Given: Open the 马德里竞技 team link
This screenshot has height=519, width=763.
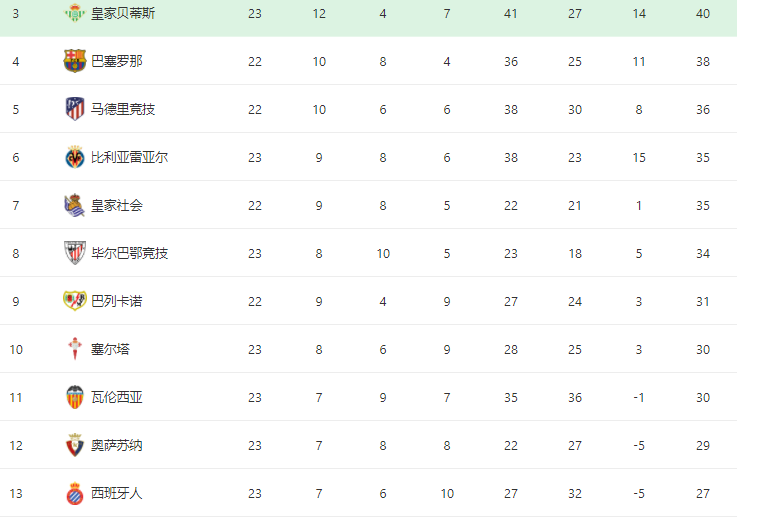Looking at the screenshot, I should click(123, 109).
